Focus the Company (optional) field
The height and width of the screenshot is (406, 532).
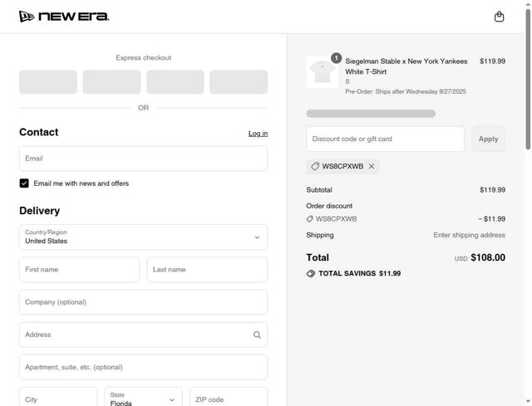tap(143, 302)
